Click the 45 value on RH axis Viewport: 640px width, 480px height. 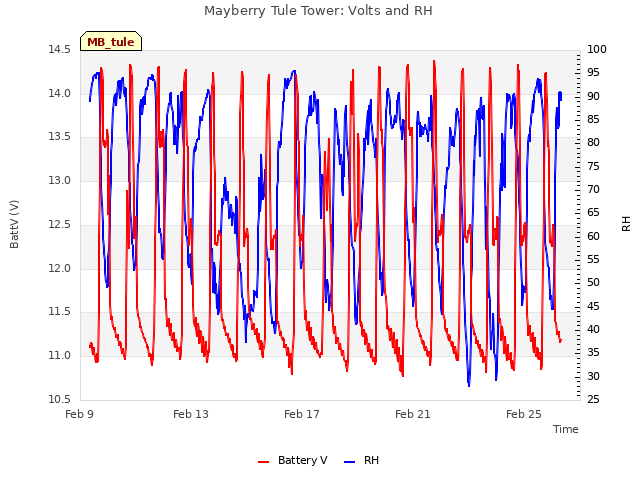pos(593,306)
